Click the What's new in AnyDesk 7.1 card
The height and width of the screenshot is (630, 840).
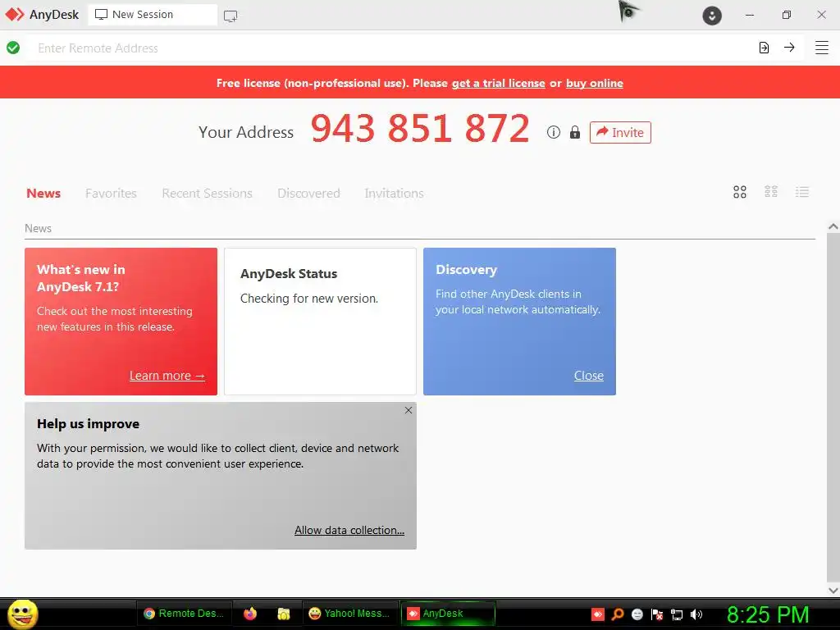(x=121, y=322)
